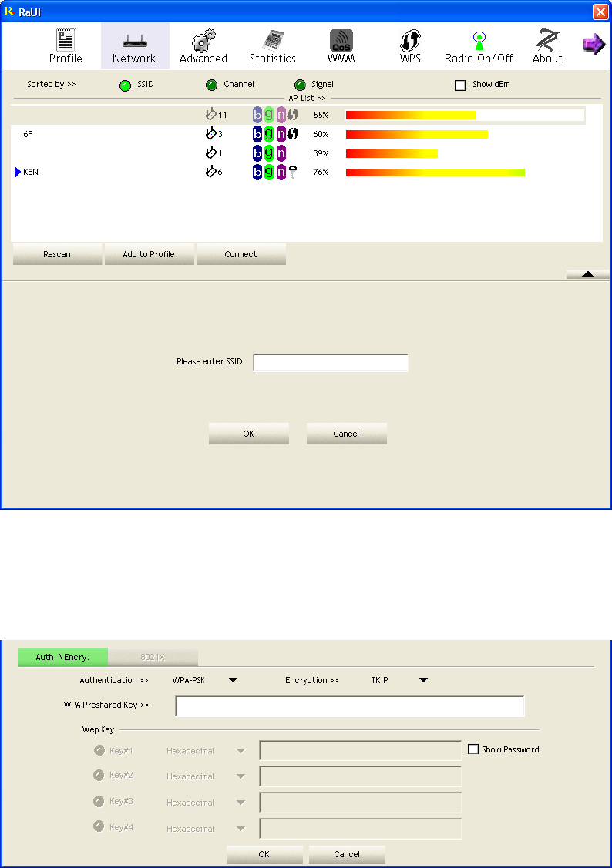Click Cancel in the Auth. \ Encry. panel

click(x=347, y=854)
